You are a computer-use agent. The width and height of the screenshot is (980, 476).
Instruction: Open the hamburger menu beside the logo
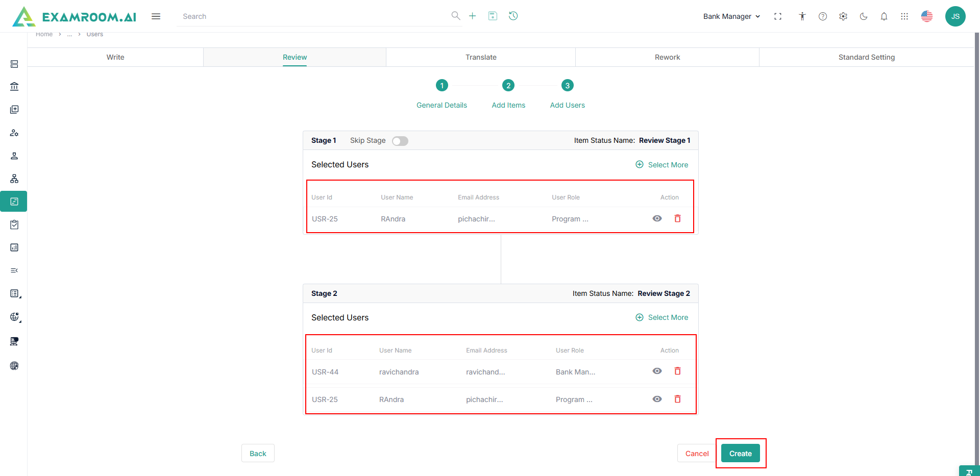point(156,16)
